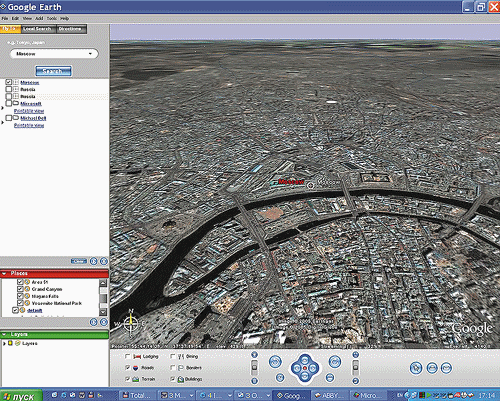Collapse the Layers panel header

(x=4, y=334)
